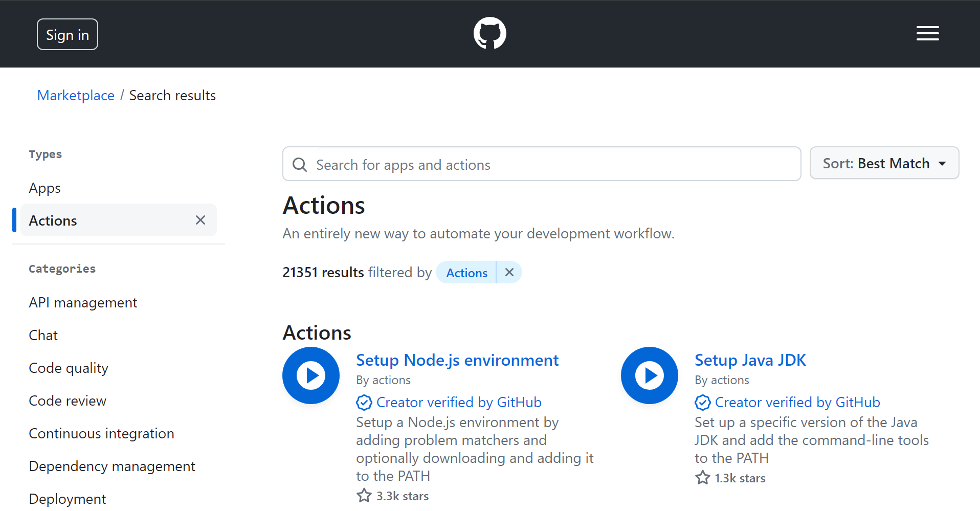
Task: Click verified badge icon under Setup Node.js
Action: (364, 403)
